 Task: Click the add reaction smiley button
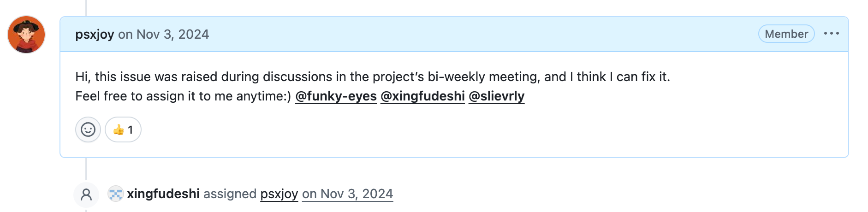(x=88, y=130)
